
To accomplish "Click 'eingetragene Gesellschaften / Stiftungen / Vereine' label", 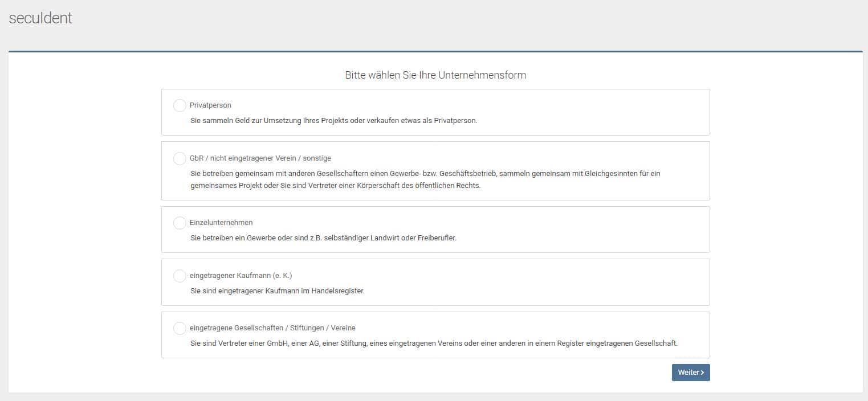I will click(272, 328).
